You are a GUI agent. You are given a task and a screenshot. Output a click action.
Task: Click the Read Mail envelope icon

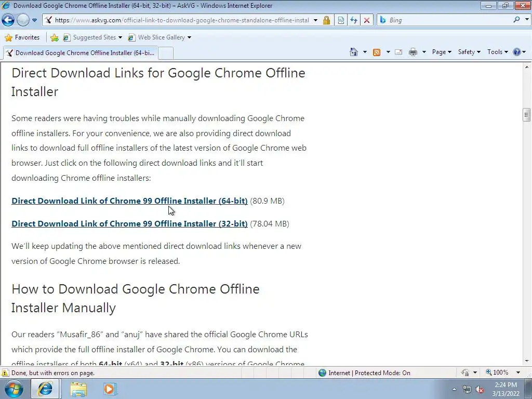(x=398, y=52)
